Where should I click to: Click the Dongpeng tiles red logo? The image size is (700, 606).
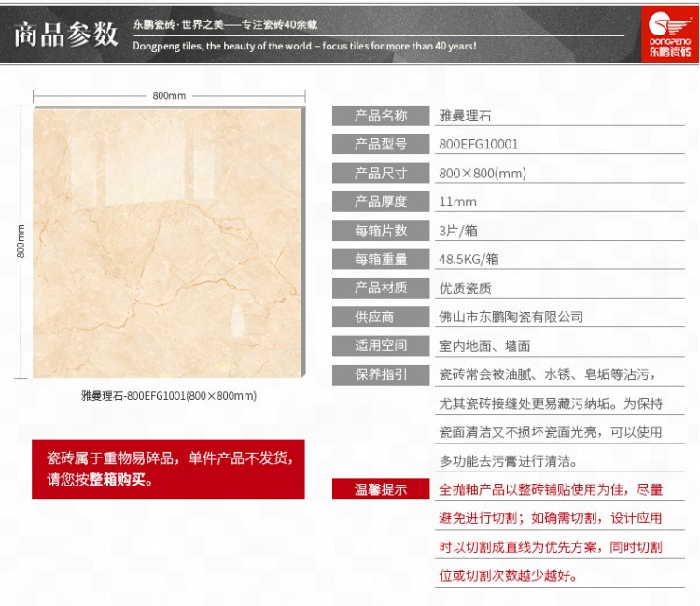pyautogui.click(x=669, y=35)
